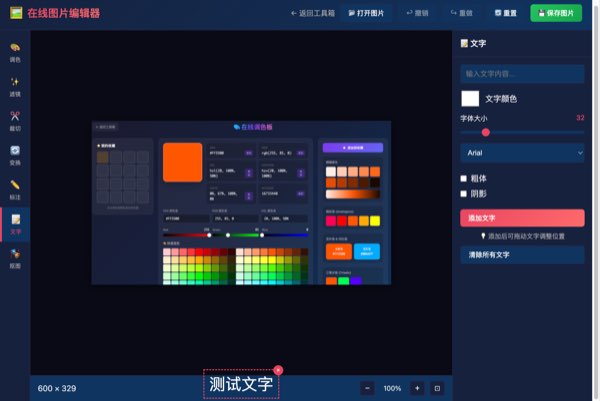Click the green 保存图片 save button
This screenshot has width=600, height=401.
pos(556,13)
